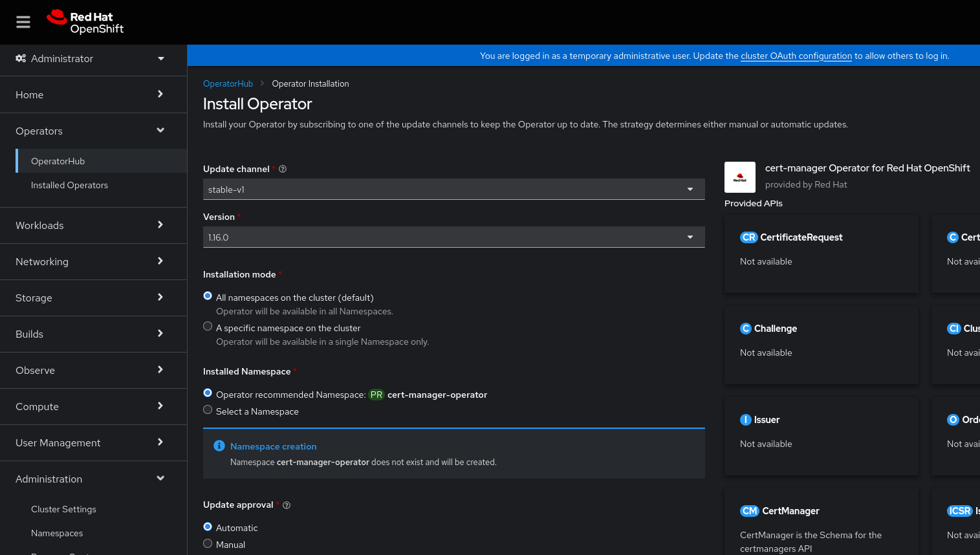
Task: Click the hamburger navigation menu icon
Action: click(x=23, y=22)
